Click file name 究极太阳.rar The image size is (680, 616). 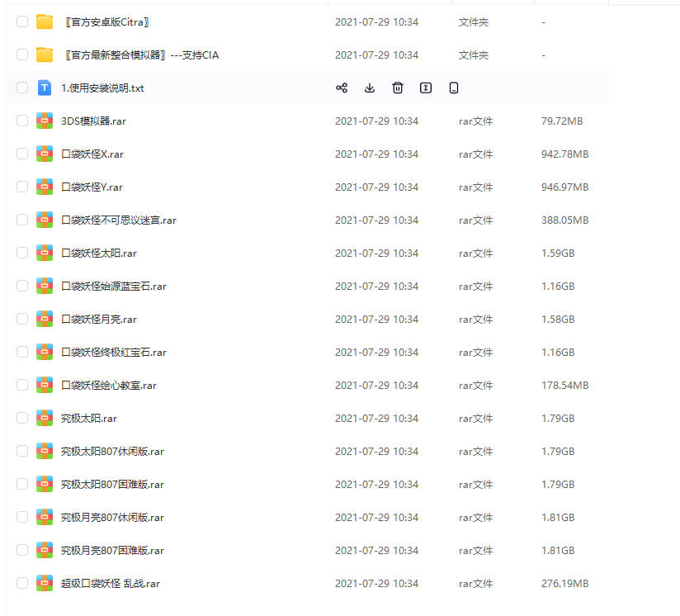point(89,418)
